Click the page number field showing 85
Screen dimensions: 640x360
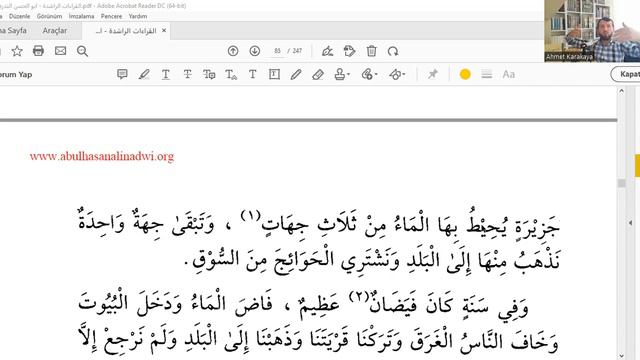[x=278, y=51]
